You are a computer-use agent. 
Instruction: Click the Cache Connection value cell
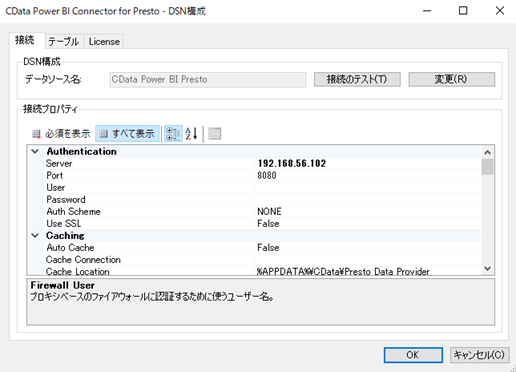[x=367, y=260]
